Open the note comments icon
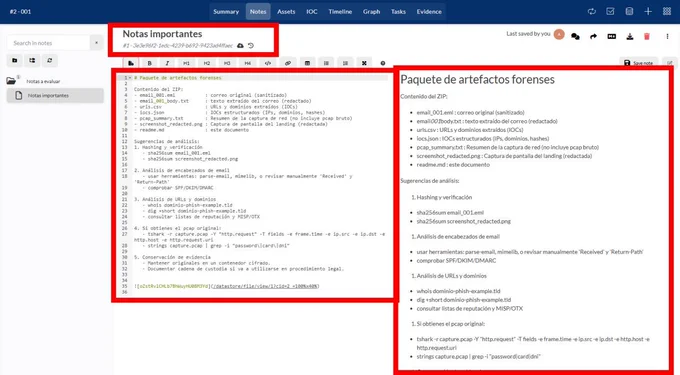The width and height of the screenshot is (680, 375). 575,36
